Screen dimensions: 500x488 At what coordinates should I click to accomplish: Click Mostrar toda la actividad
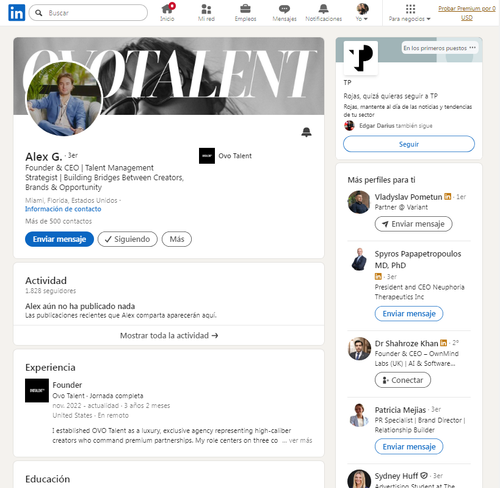[169, 335]
